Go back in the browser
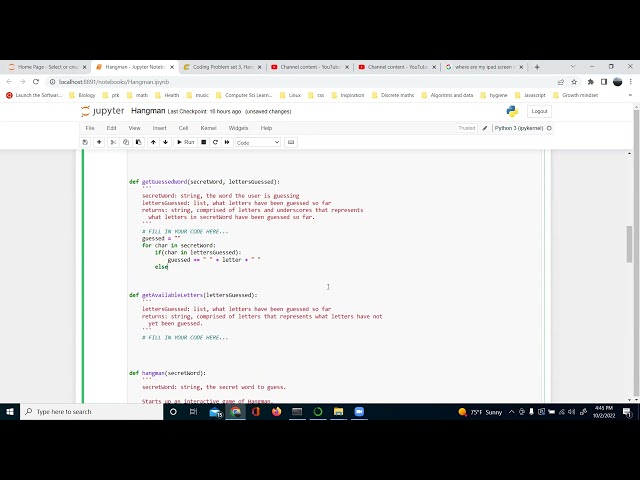This screenshot has width=640, height=480. (x=9, y=82)
